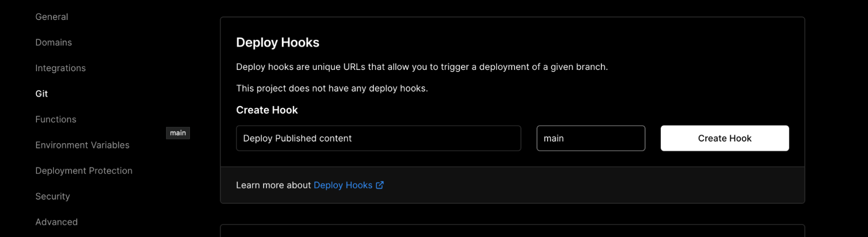The height and width of the screenshot is (237, 868).
Task: Go to Domains settings
Action: coord(53,43)
